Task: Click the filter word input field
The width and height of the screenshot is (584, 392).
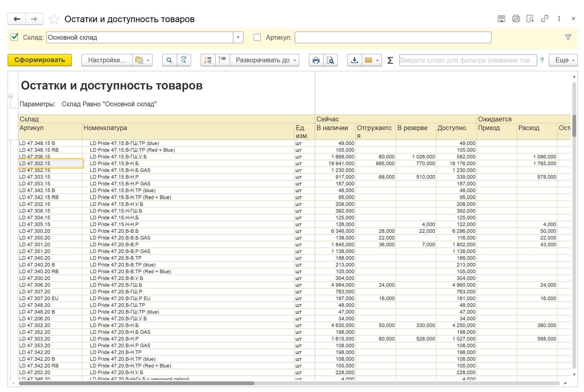Action: (x=468, y=60)
